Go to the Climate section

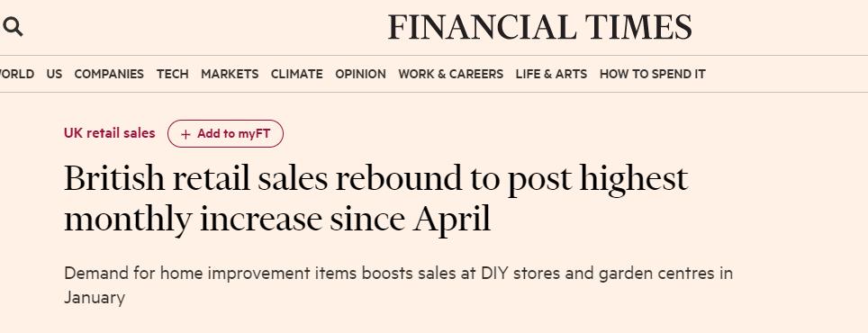tap(297, 74)
